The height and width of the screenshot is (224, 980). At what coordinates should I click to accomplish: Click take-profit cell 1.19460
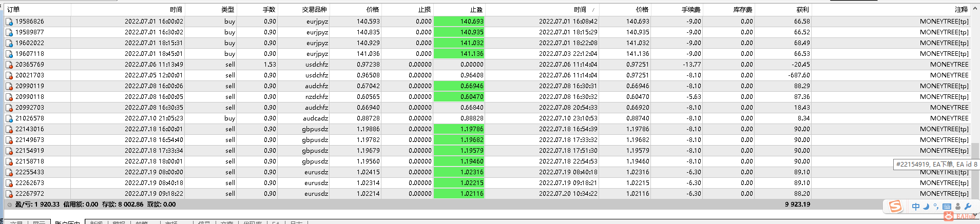coord(459,161)
